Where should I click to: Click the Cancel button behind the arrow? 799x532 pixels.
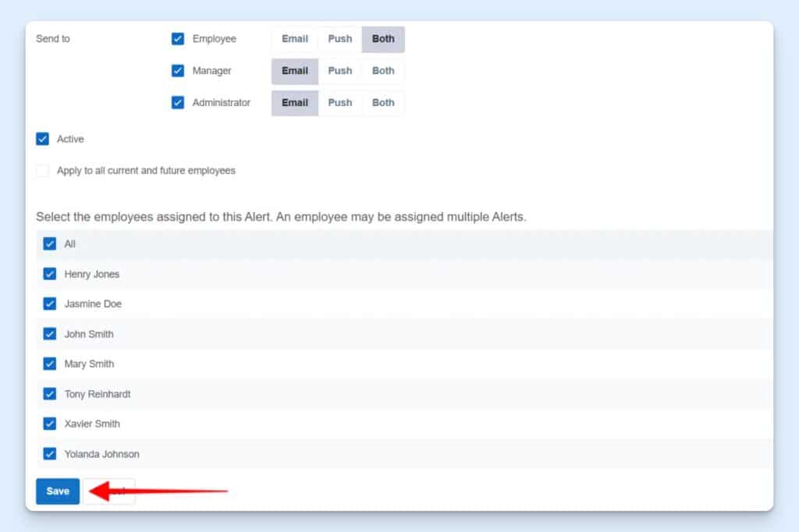point(109,491)
